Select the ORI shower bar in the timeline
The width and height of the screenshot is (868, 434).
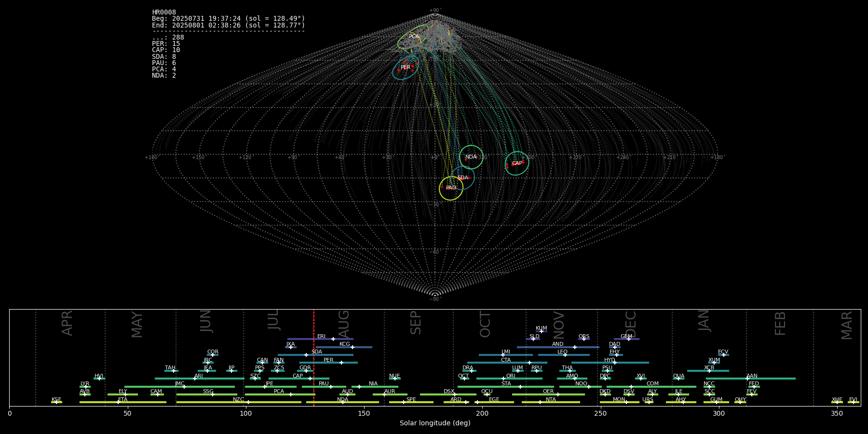click(x=509, y=379)
